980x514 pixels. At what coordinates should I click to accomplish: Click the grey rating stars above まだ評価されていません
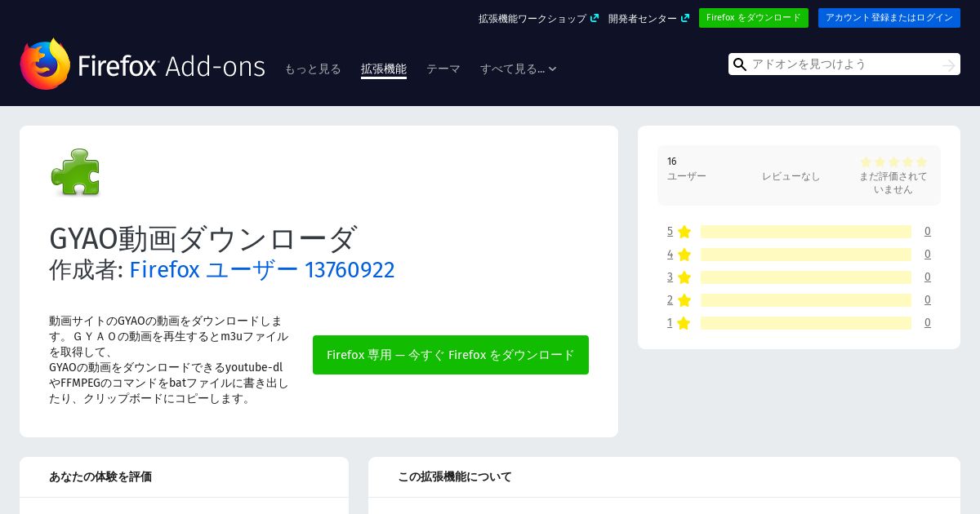pos(893,162)
